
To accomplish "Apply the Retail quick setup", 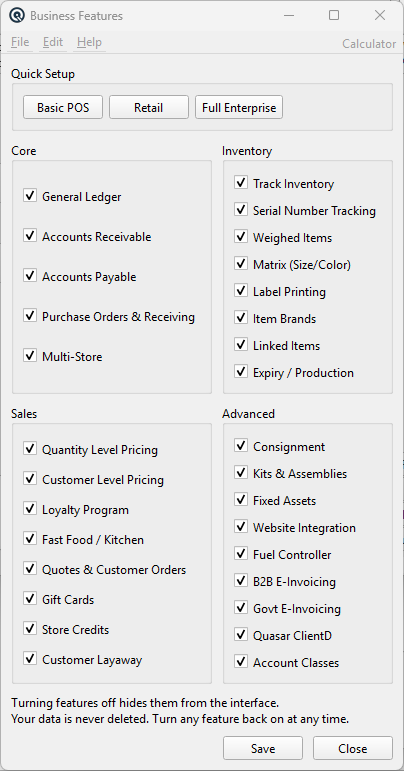I will click(148, 108).
